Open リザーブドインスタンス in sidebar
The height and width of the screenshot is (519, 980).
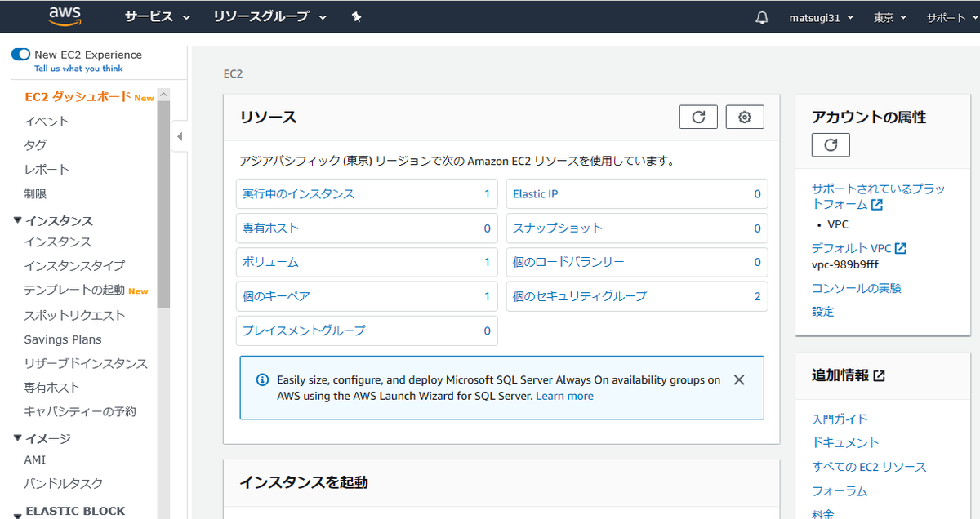tap(86, 363)
